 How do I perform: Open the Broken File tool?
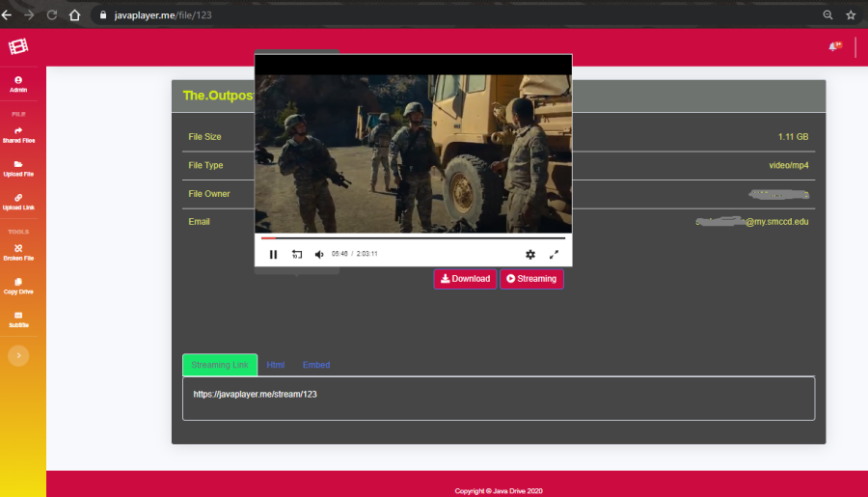pos(18,253)
